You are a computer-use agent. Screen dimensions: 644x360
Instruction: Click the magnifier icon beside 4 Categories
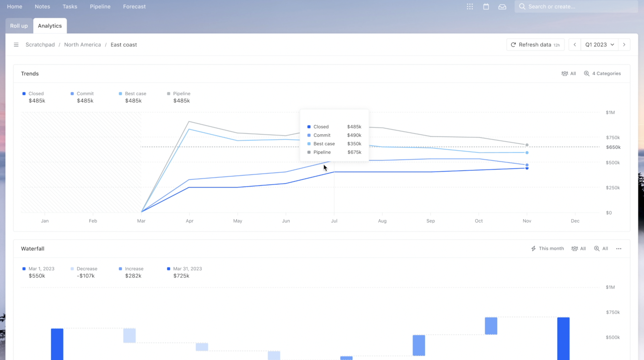pos(587,74)
